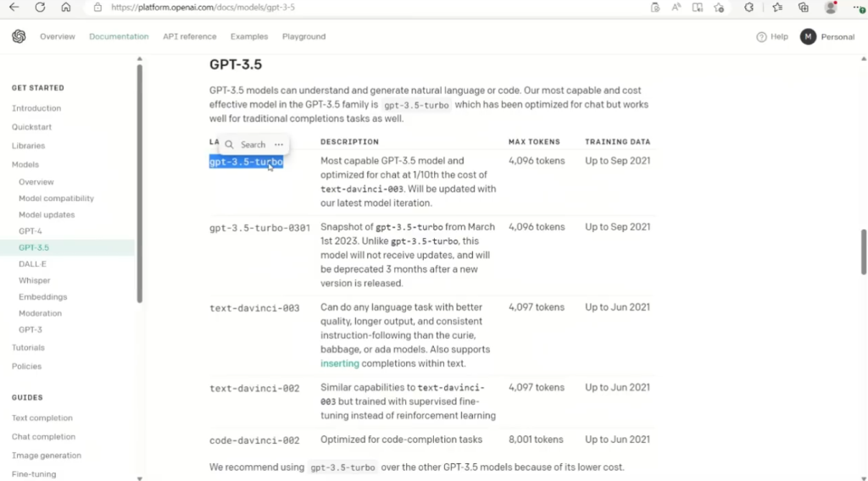
Task: Reload the page with the refresh icon
Action: [40, 8]
